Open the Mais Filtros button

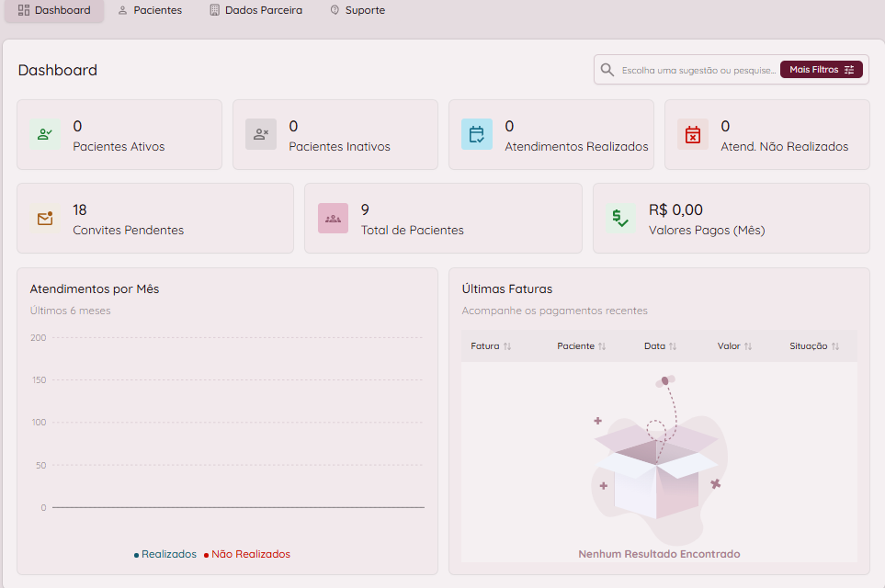coord(821,70)
